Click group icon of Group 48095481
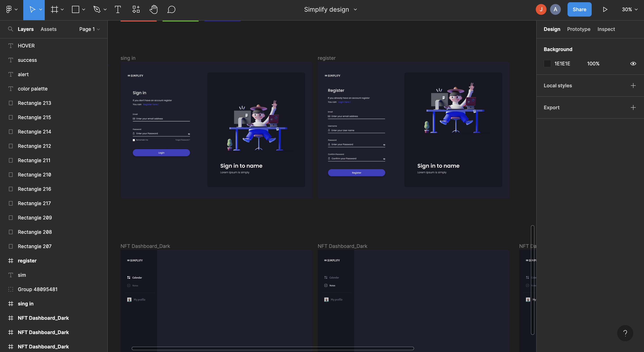Image resolution: width=644 pixels, height=352 pixels. (11, 289)
